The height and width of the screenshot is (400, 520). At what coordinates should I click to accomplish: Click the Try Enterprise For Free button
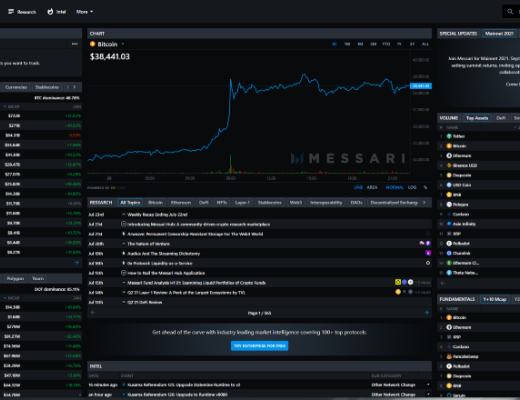point(259,346)
